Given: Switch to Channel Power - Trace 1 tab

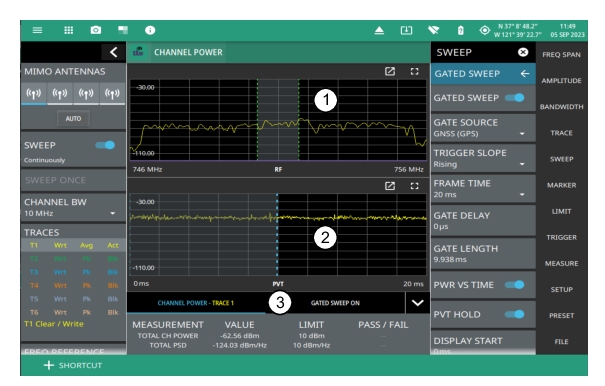Looking at the screenshot, I should pos(196,303).
